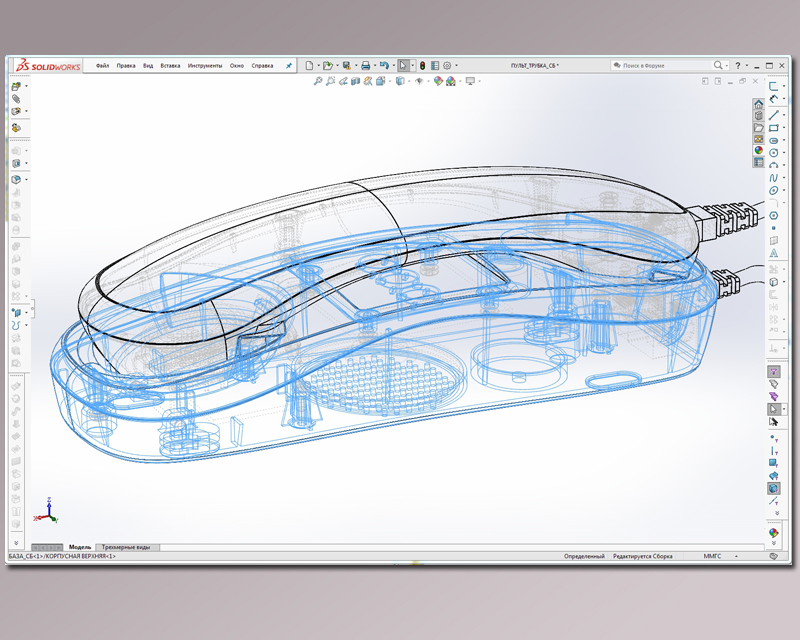Select the Circle sketch tool

point(773,153)
